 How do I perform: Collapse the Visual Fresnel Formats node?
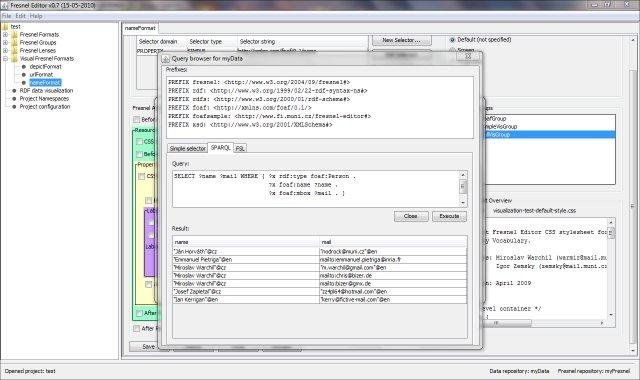point(6,59)
